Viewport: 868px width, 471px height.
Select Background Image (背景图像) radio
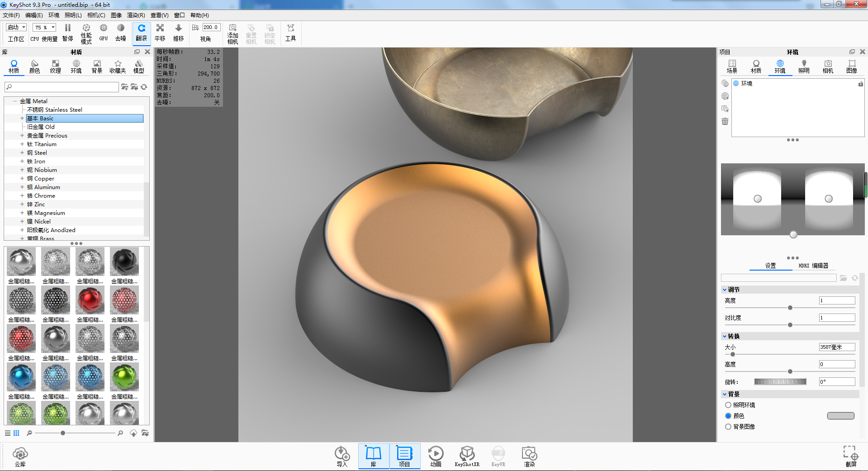[x=728, y=427]
